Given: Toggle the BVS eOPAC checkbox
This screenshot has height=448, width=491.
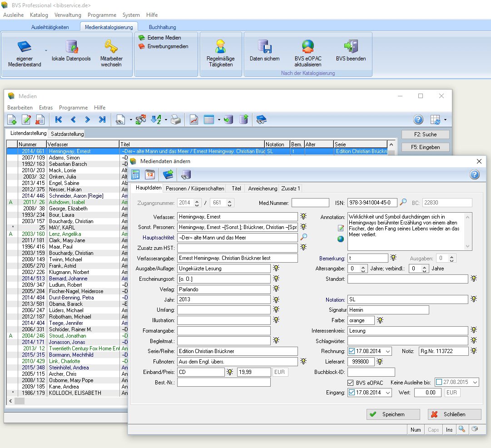Looking at the screenshot, I should point(351,383).
